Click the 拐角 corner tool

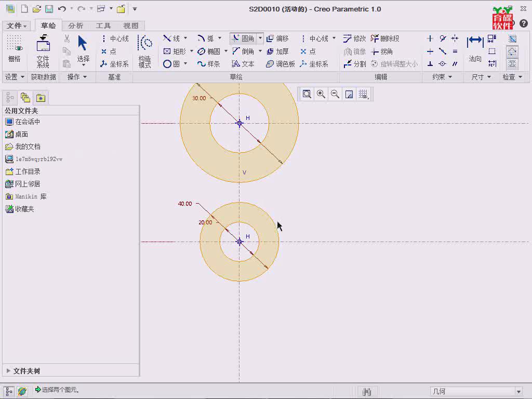[382, 51]
